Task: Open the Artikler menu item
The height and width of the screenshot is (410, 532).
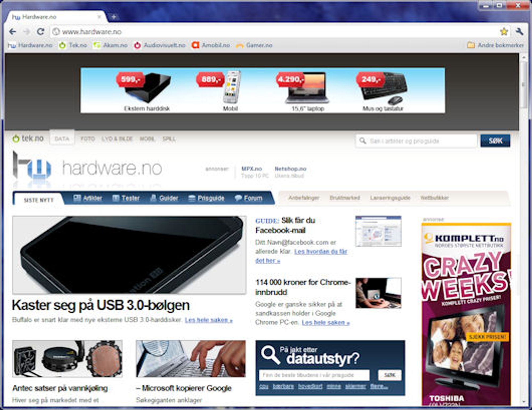Action: pos(88,198)
